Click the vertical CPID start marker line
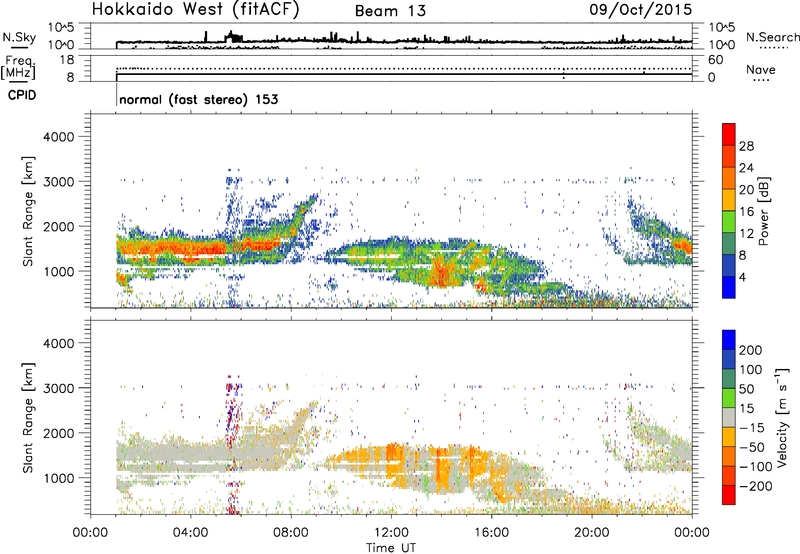Image resolution: width=800 pixels, height=554 pixels. pos(117,95)
